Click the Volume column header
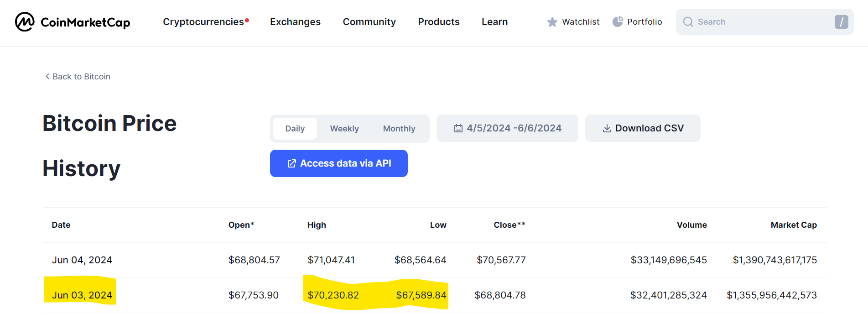The image size is (868, 314). [691, 225]
